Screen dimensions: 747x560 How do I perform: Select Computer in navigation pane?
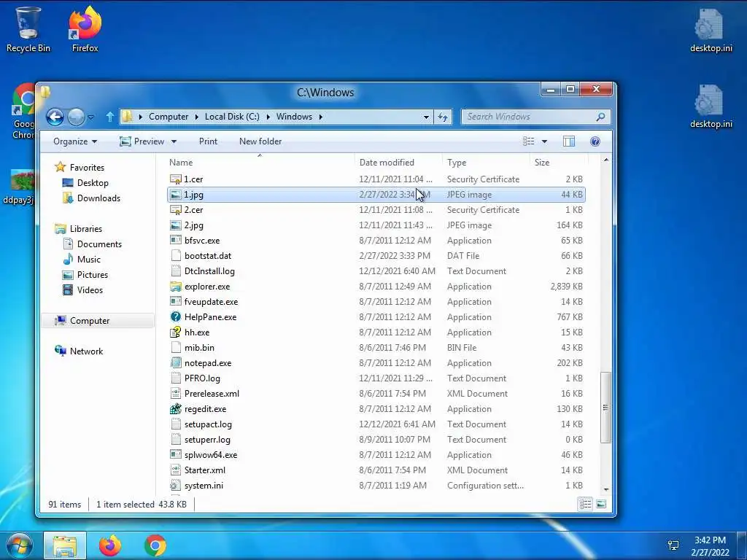[x=90, y=321]
